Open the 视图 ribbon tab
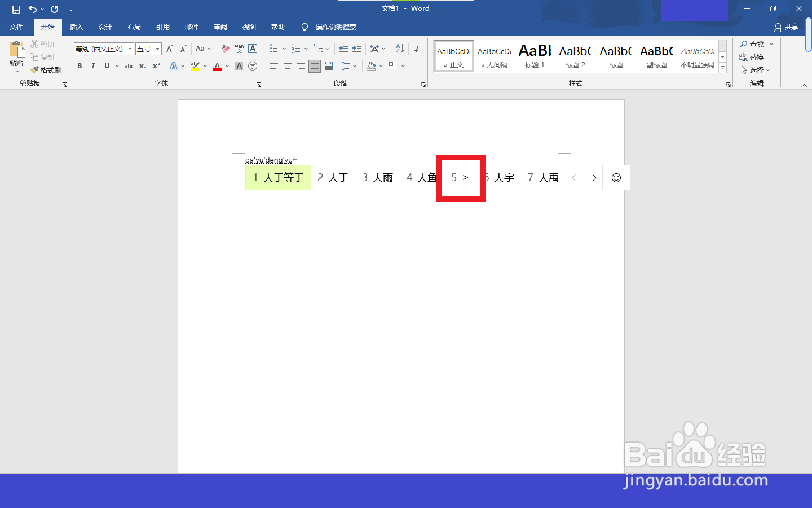 tap(249, 27)
